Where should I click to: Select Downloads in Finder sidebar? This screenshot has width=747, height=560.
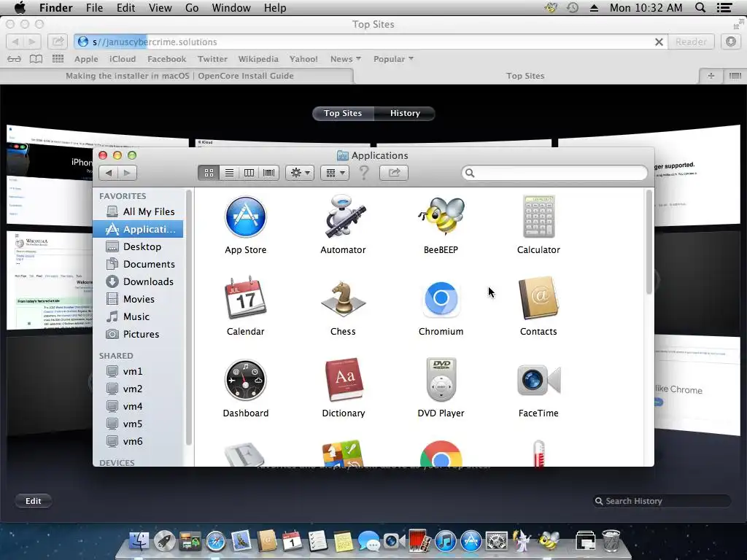pos(138,281)
